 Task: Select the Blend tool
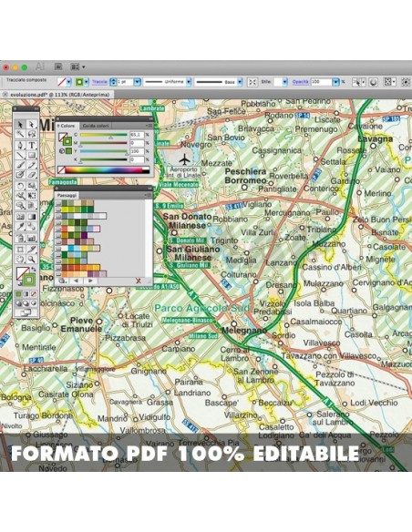32,227
